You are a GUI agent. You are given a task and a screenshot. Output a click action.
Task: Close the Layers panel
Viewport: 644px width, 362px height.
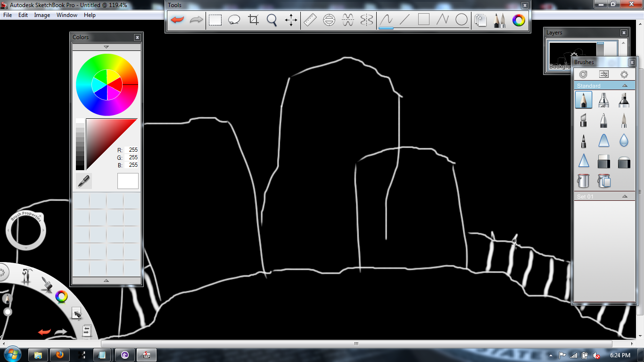click(x=624, y=33)
